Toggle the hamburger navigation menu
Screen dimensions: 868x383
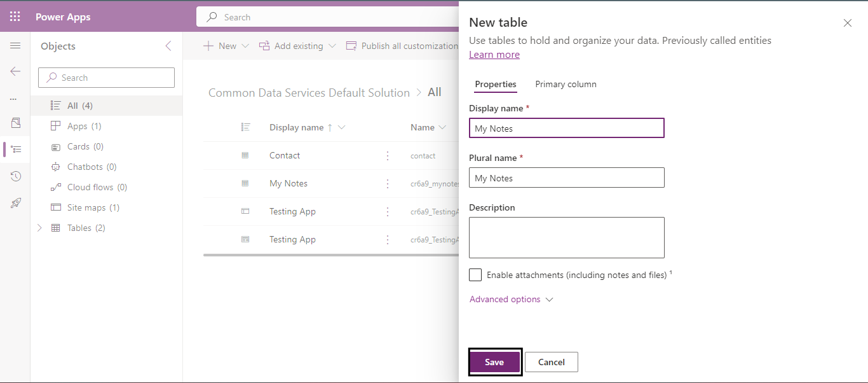point(15,46)
